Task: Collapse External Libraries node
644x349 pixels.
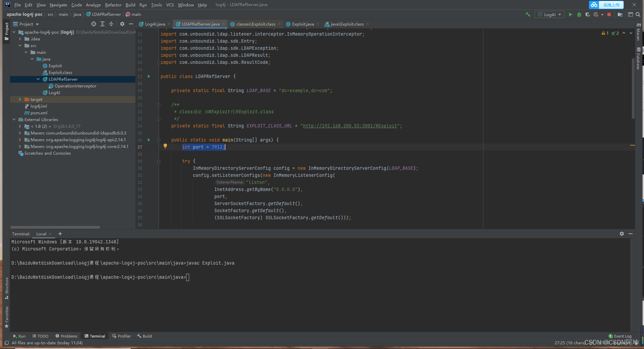Action: pos(14,120)
